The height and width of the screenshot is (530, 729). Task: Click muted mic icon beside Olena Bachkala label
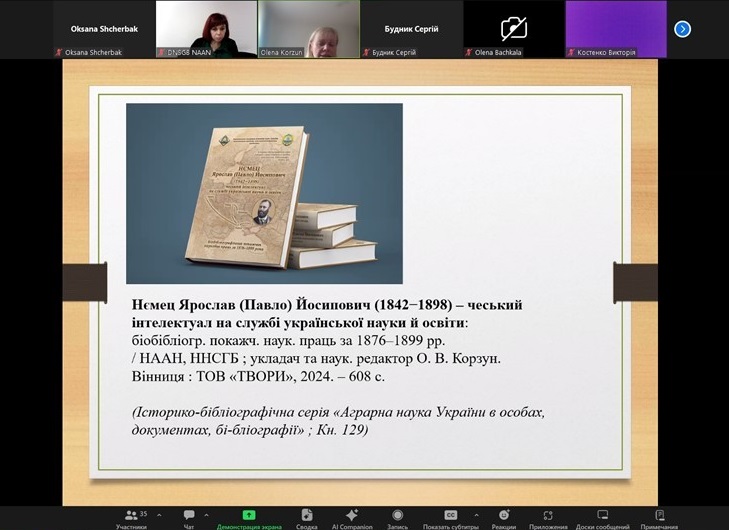coord(469,53)
